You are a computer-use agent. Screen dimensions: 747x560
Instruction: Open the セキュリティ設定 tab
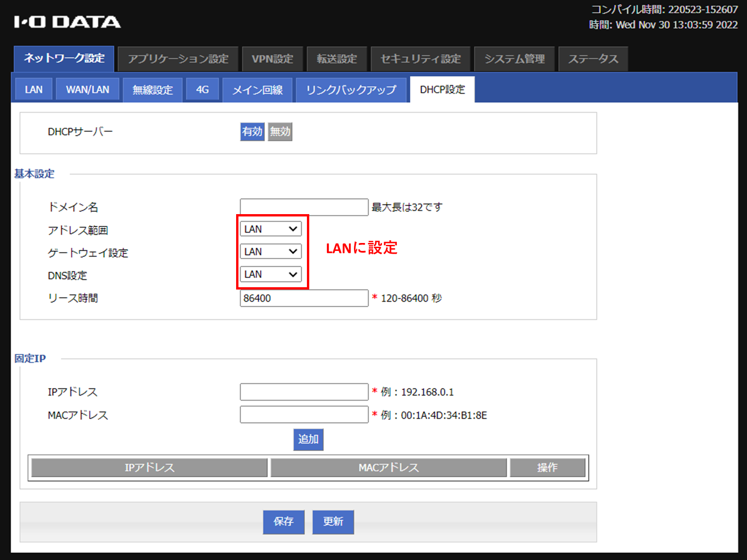coord(420,59)
